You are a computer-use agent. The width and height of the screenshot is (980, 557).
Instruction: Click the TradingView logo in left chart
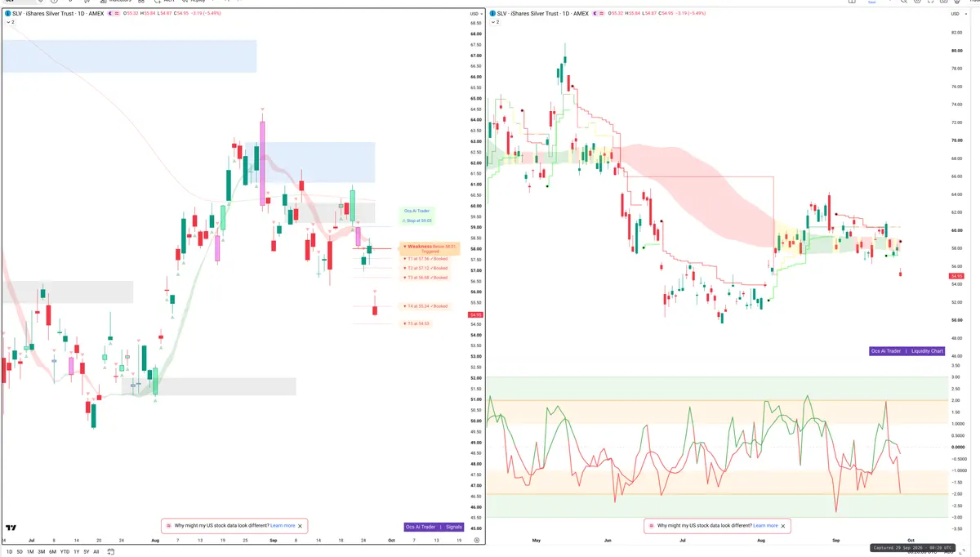point(11,529)
